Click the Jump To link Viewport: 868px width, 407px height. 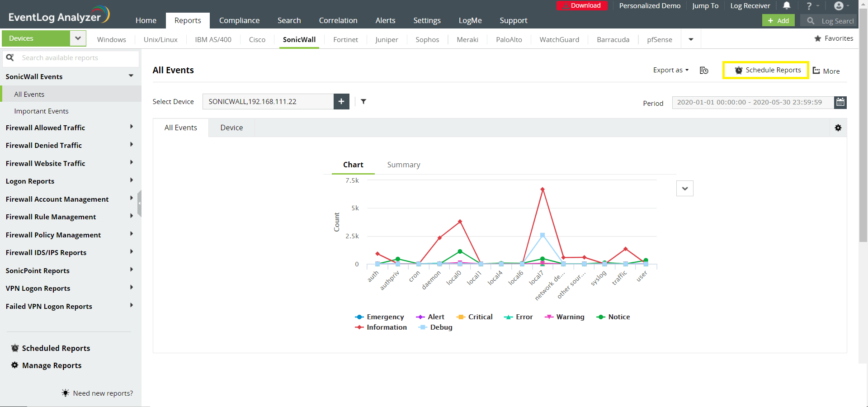[x=705, y=5]
